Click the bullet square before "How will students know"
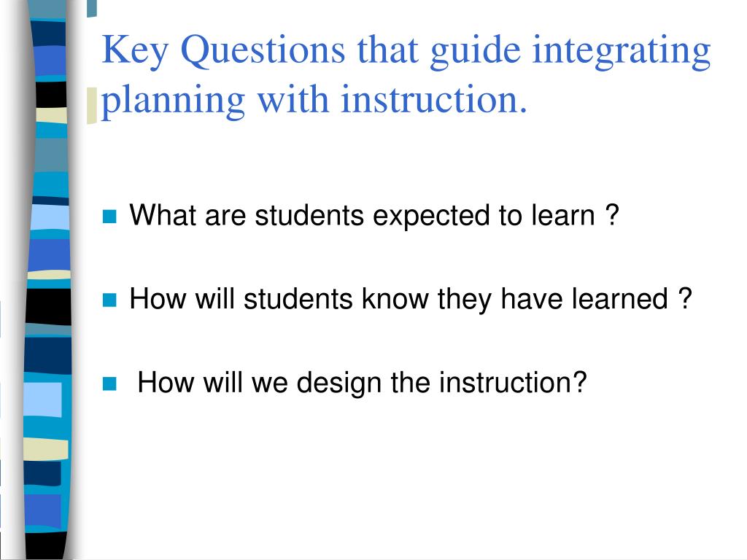Image resolution: width=747 pixels, height=560 pixels. coord(110,300)
